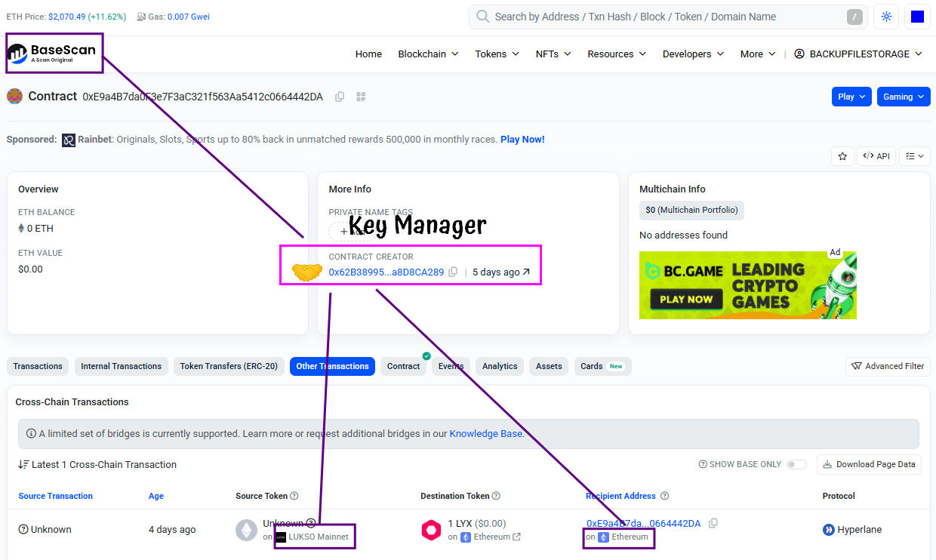The width and height of the screenshot is (936, 560).
Task: Click the slash shortcut key icon in search
Action: point(854,17)
